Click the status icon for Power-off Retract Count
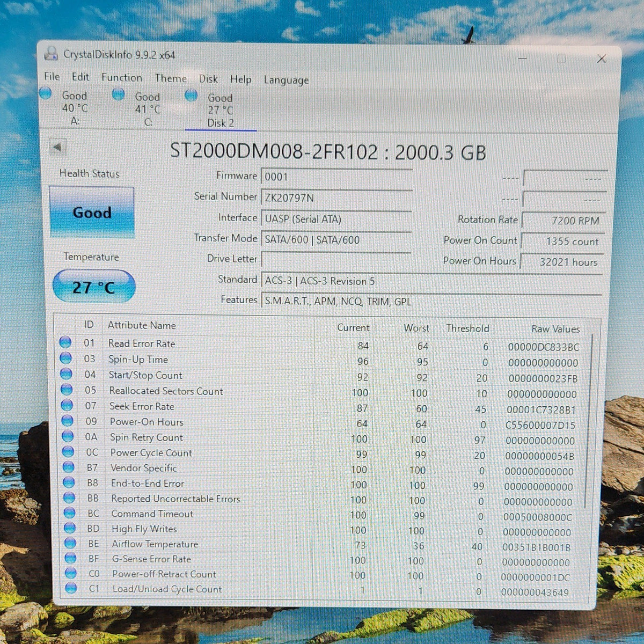 point(71,573)
